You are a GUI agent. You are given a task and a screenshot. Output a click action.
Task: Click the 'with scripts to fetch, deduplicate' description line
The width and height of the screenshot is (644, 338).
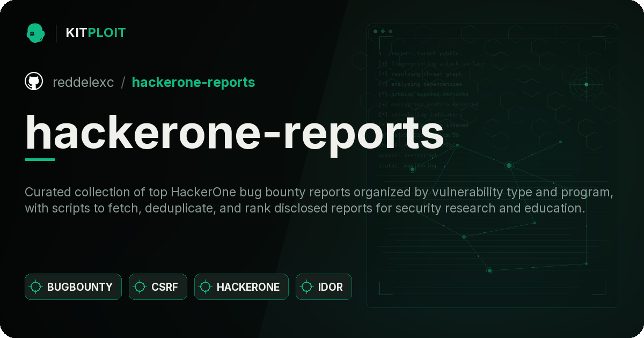pyautogui.click(x=305, y=209)
